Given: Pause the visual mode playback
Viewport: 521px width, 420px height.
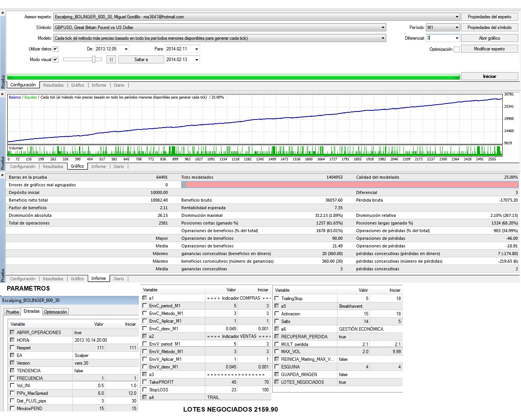Looking at the screenshot, I should point(111,60).
